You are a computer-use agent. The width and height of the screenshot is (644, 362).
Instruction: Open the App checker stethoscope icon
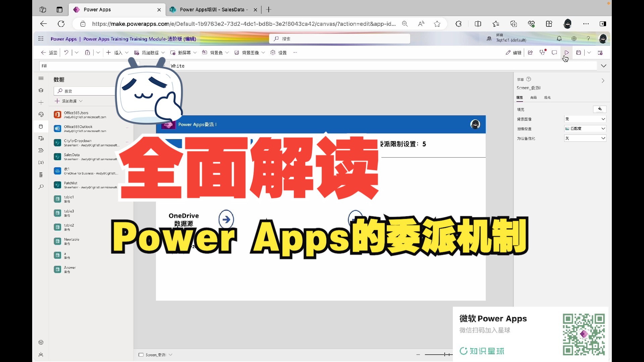(x=542, y=53)
